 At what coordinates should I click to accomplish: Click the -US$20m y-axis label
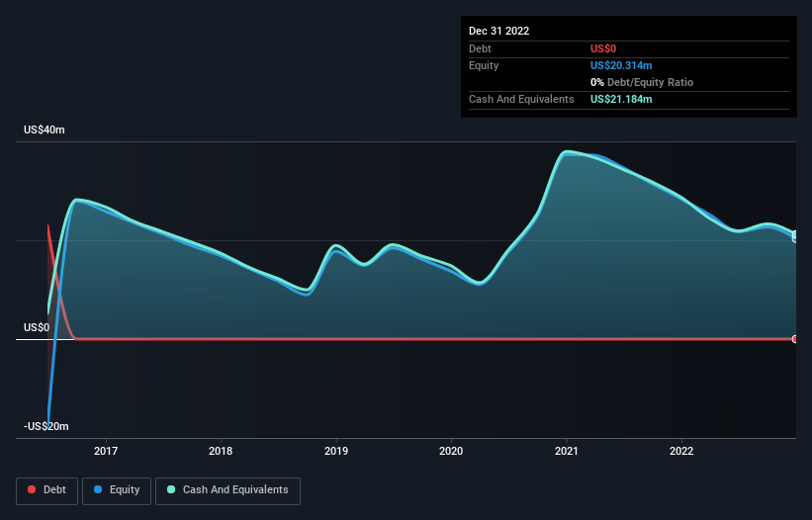(46, 426)
